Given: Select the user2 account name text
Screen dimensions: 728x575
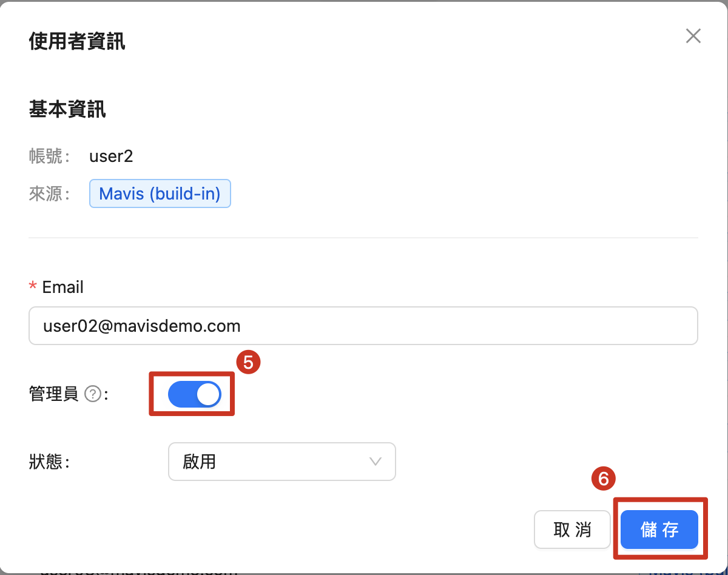Looking at the screenshot, I should tap(111, 156).
